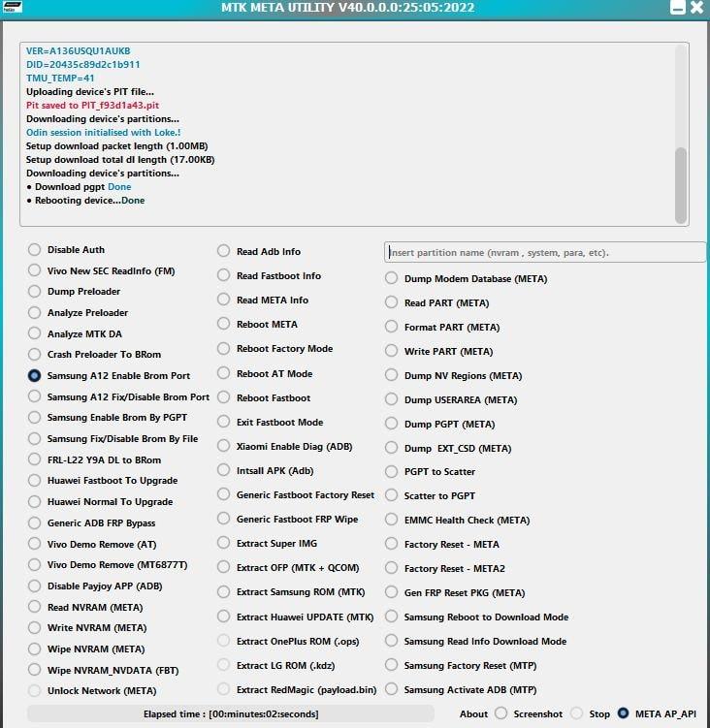Select Write NVRAM (META) option

pyautogui.click(x=34, y=628)
